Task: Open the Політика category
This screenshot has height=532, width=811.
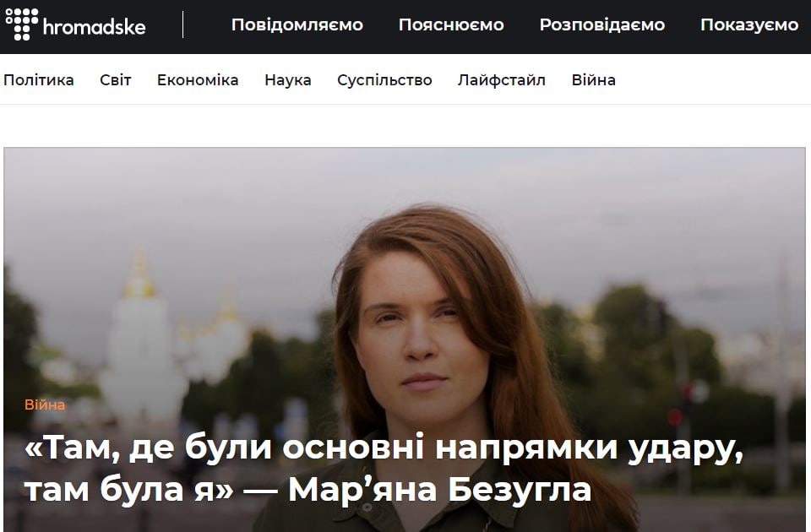Action: pos(39,80)
